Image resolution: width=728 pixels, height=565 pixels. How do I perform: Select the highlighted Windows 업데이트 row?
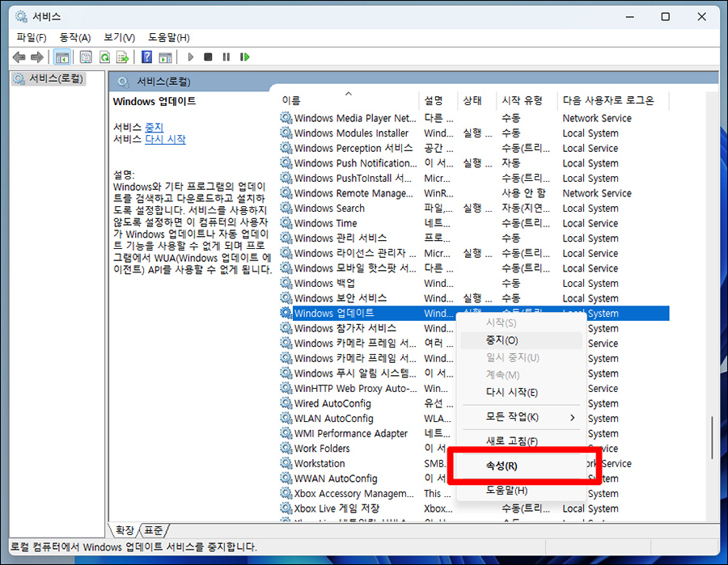pos(474,313)
